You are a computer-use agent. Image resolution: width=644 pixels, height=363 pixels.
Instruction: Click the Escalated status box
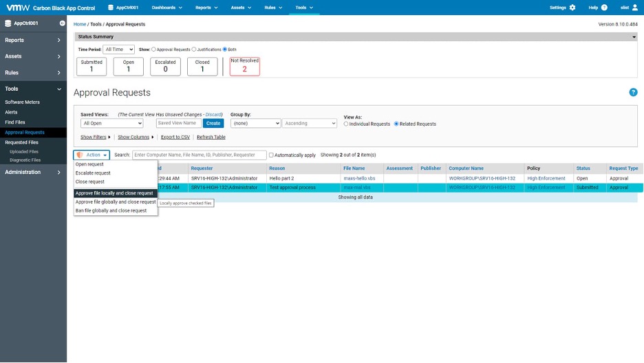(x=166, y=67)
